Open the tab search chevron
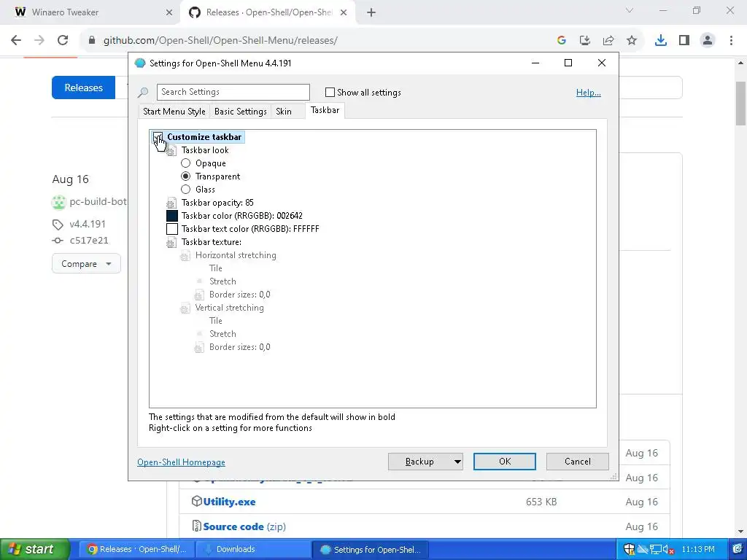This screenshot has width=747, height=560. (630, 10)
